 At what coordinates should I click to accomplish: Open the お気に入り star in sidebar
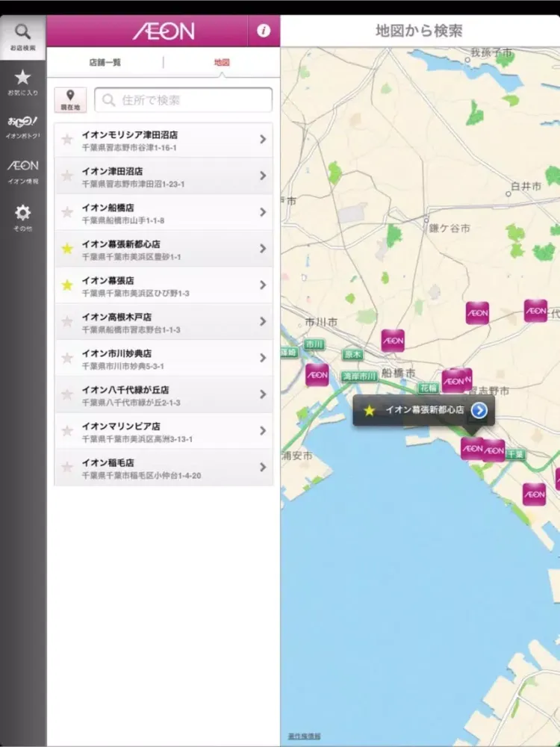tap(22, 77)
